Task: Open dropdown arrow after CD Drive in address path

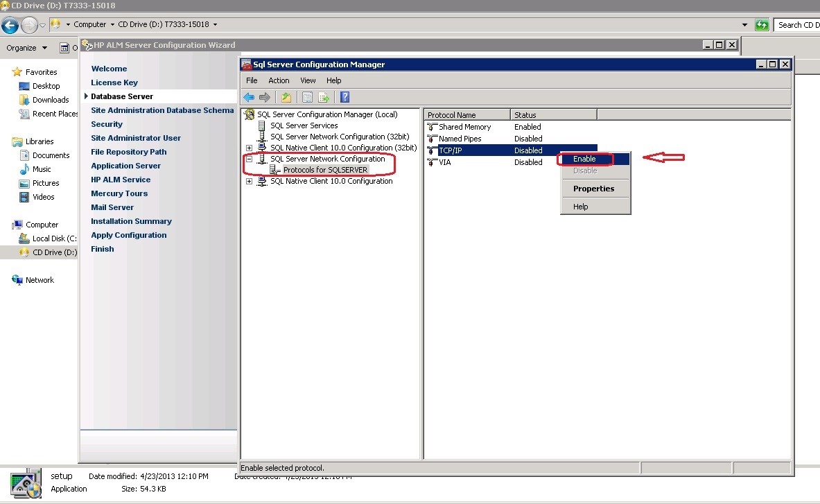Action: pos(215,24)
